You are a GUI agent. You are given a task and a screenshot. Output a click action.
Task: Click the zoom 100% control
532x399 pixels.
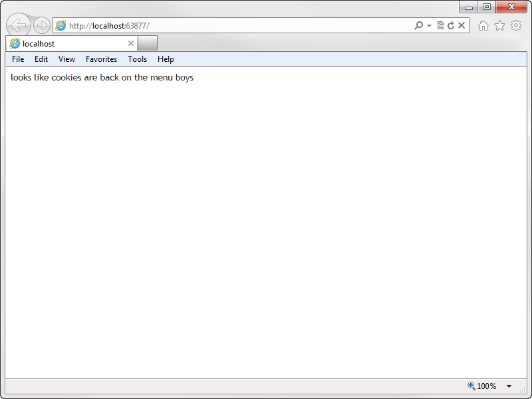click(x=486, y=386)
